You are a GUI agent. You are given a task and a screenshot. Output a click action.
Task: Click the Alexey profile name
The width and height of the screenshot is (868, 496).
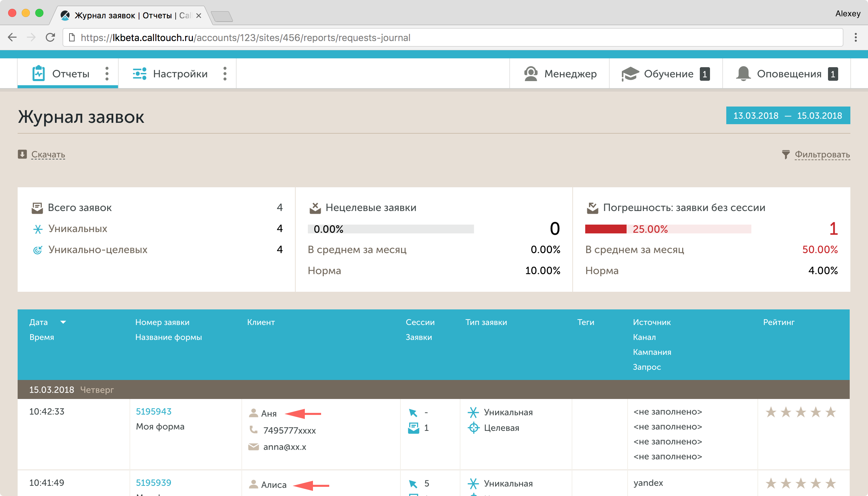tap(848, 14)
